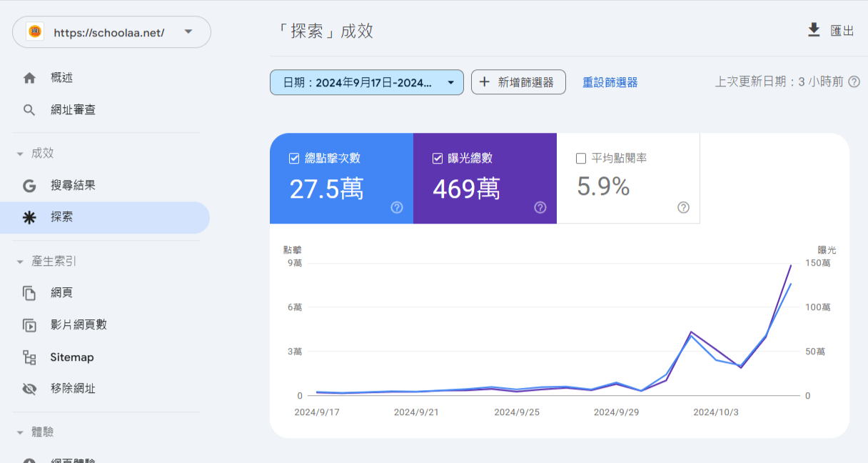This screenshot has width=868, height=463.
Task: Click the export download icon
Action: click(814, 30)
